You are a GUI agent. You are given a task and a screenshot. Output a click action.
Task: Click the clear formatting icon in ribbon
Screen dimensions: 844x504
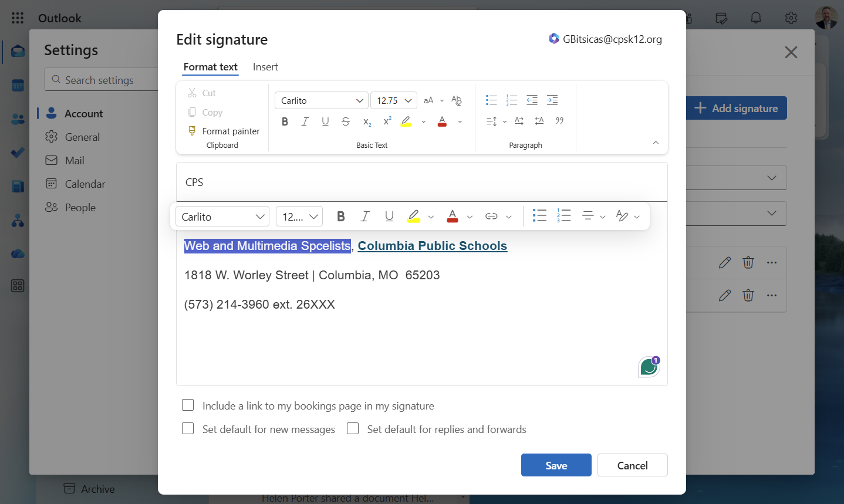click(457, 100)
